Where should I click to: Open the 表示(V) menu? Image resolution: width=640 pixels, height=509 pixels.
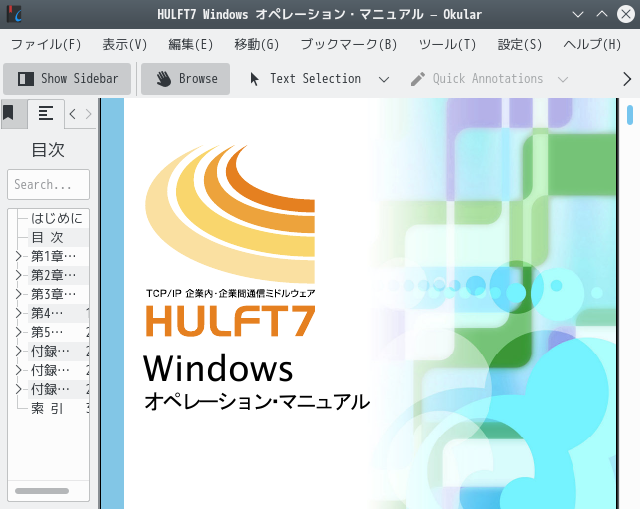tap(124, 44)
